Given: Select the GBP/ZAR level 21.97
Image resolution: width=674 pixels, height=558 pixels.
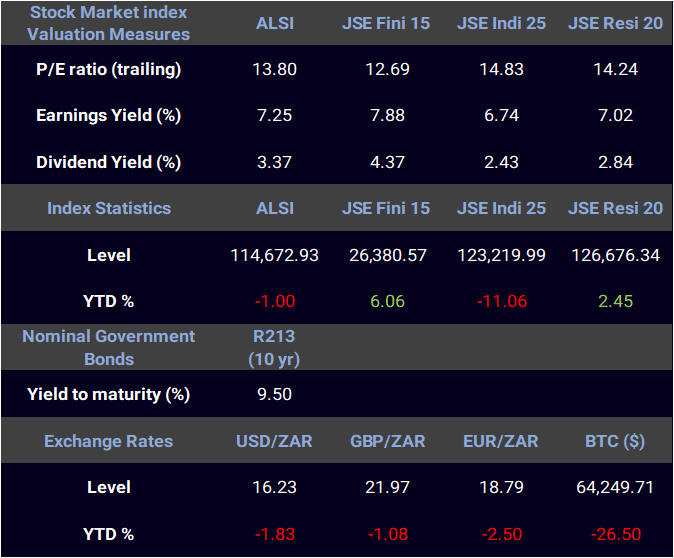Looking at the screenshot, I should click(387, 487).
